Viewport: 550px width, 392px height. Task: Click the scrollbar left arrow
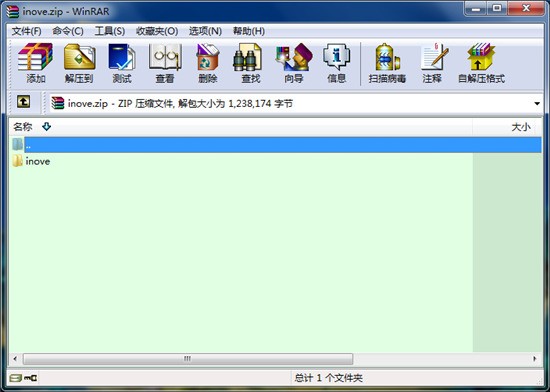click(x=15, y=359)
